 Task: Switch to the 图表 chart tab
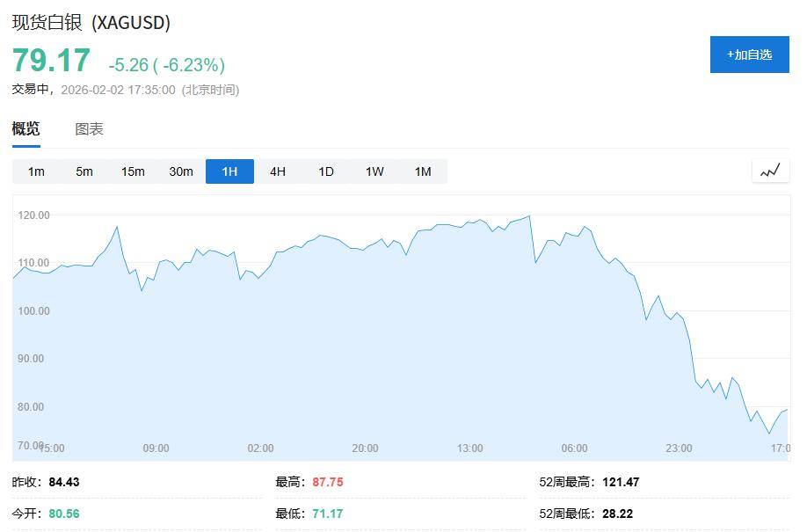point(89,129)
